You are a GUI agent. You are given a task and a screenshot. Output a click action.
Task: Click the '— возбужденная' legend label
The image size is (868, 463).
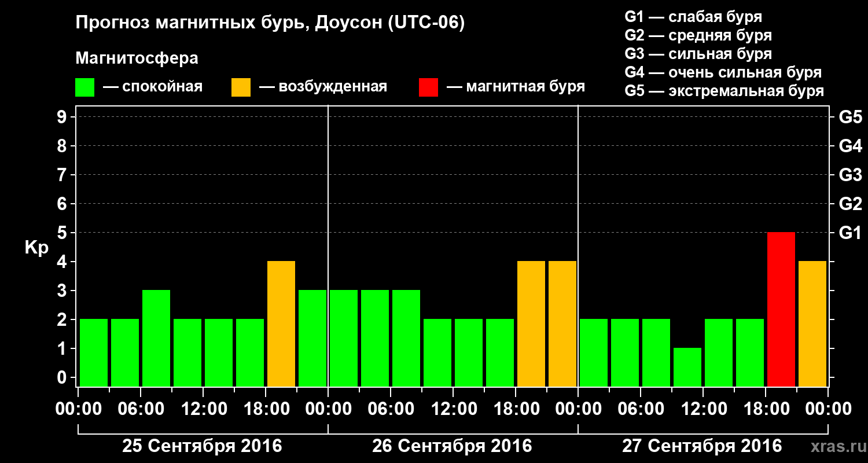click(x=323, y=87)
